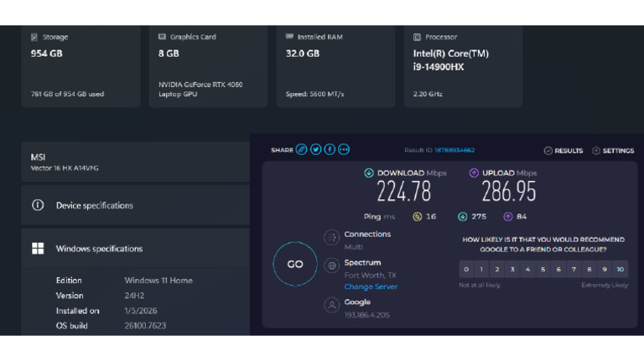
Task: Open more share options icon
Action: pos(343,150)
